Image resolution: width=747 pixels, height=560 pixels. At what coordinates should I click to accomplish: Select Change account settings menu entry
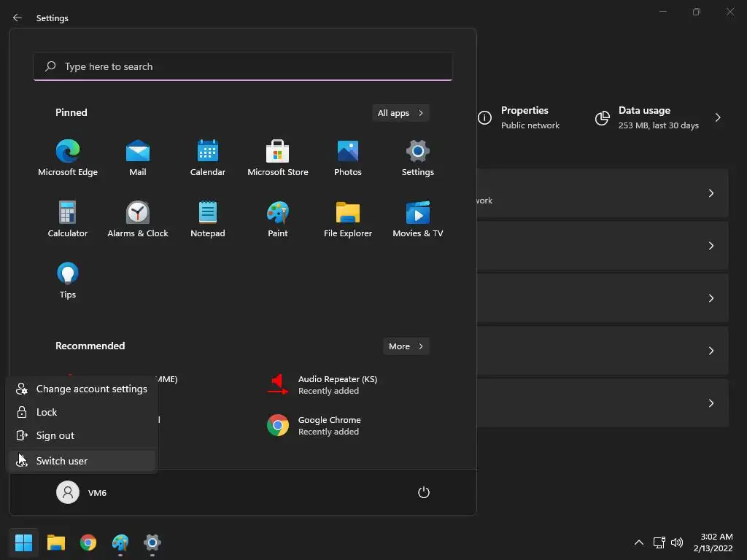(x=82, y=389)
